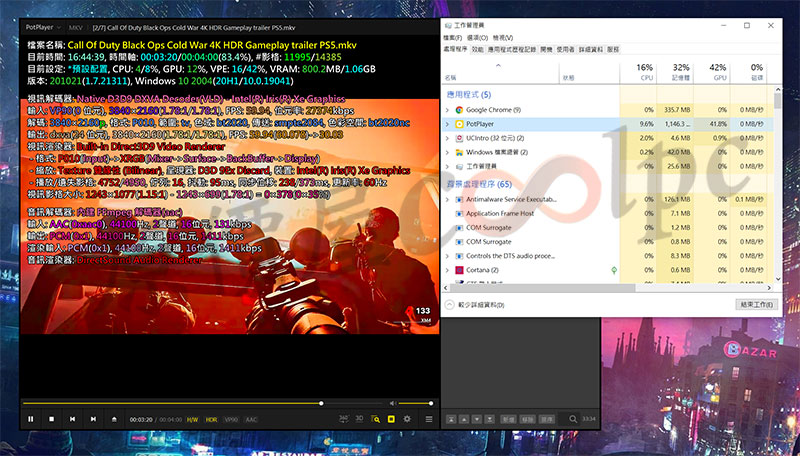Expand the Cortana (2) process group

pyautogui.click(x=447, y=270)
